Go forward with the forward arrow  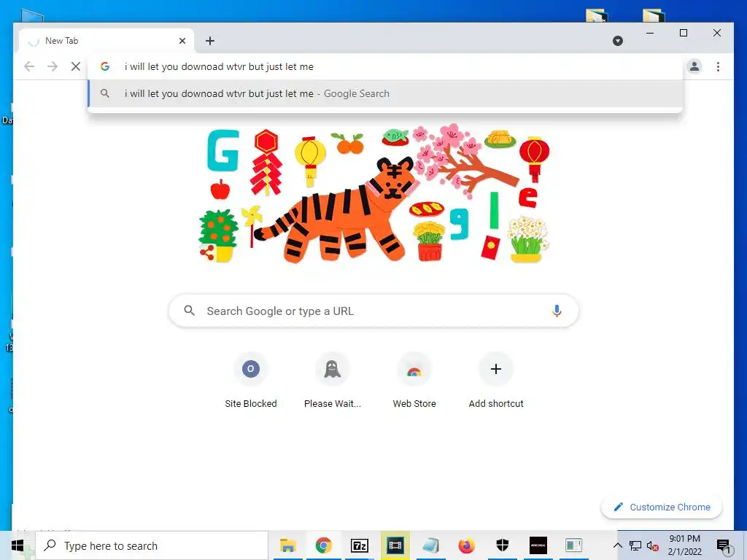click(53, 66)
